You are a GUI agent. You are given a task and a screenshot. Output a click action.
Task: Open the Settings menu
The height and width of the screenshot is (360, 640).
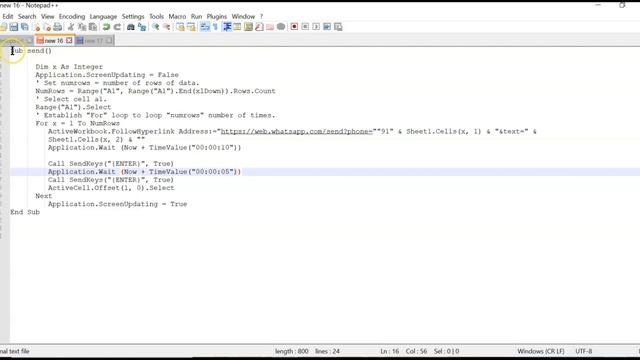(133, 16)
